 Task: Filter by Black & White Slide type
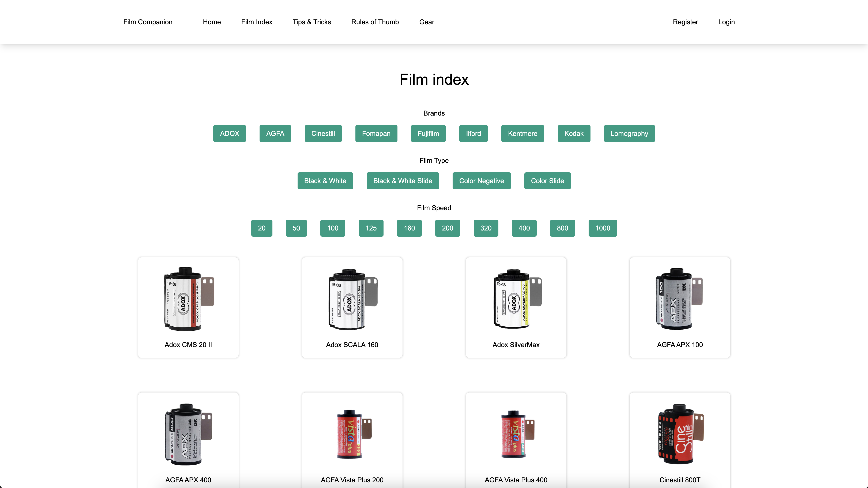402,181
